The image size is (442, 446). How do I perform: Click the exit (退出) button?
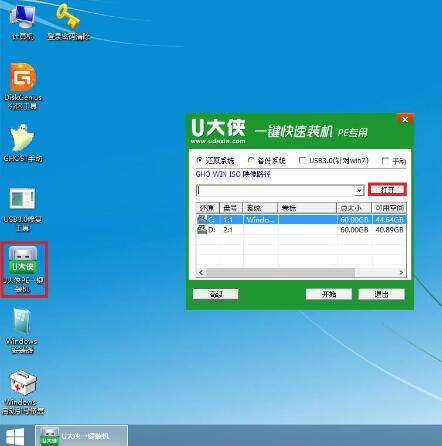pyautogui.click(x=381, y=294)
